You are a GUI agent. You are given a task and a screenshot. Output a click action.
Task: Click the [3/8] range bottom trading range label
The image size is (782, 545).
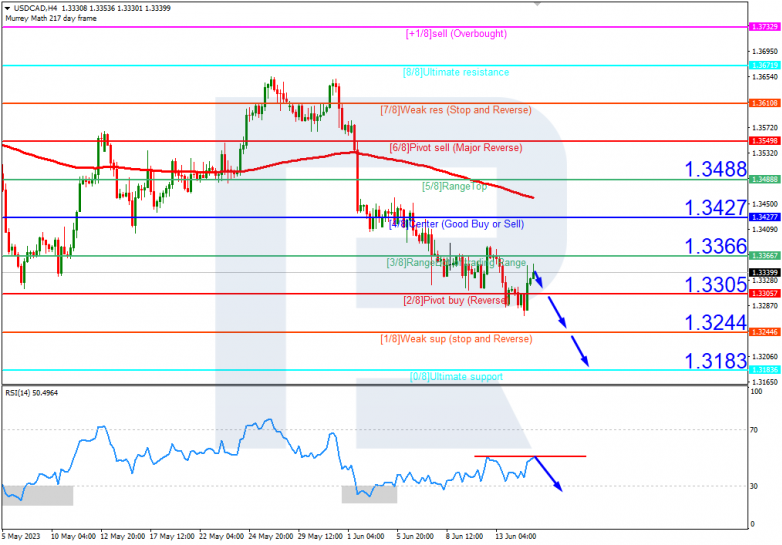tap(456, 262)
